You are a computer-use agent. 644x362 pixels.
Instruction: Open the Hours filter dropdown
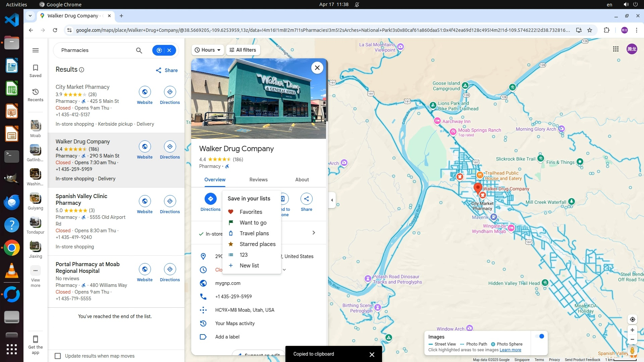pos(208,50)
